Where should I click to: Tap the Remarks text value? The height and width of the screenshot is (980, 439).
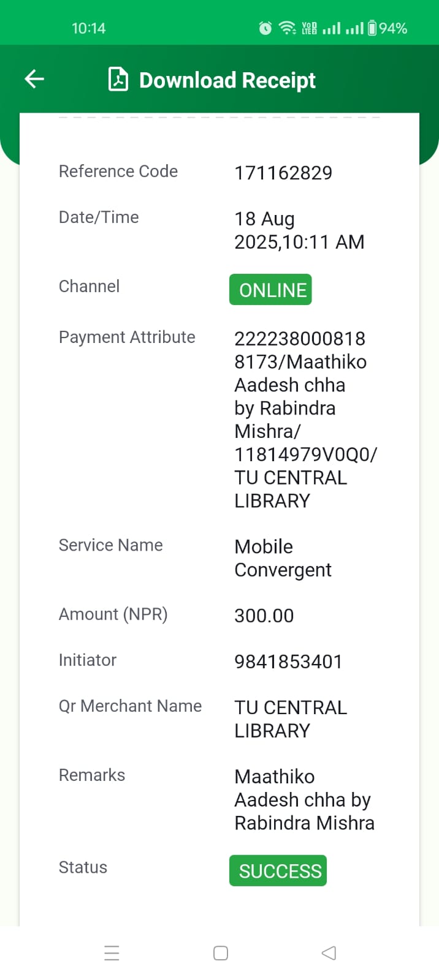[304, 799]
